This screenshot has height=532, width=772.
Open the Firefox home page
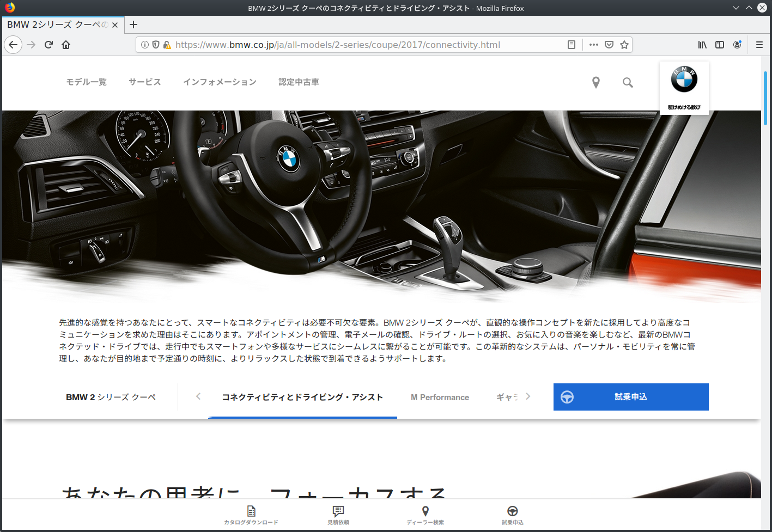pos(66,45)
